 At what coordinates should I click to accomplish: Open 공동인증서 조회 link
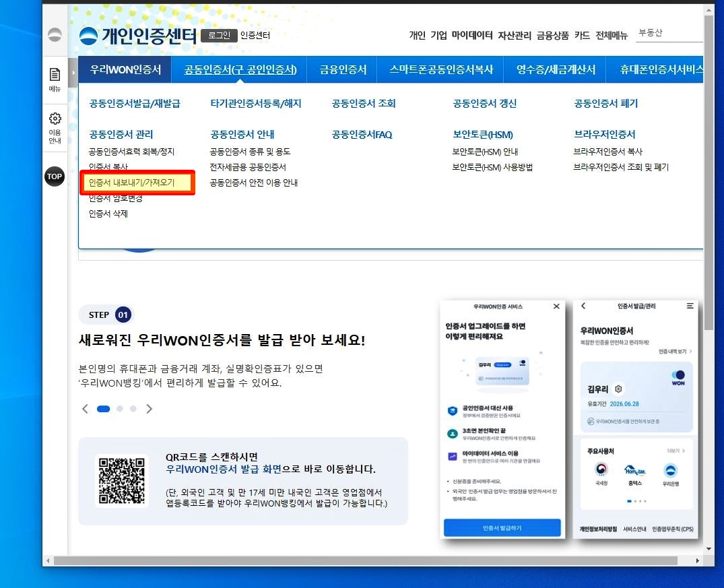click(364, 104)
